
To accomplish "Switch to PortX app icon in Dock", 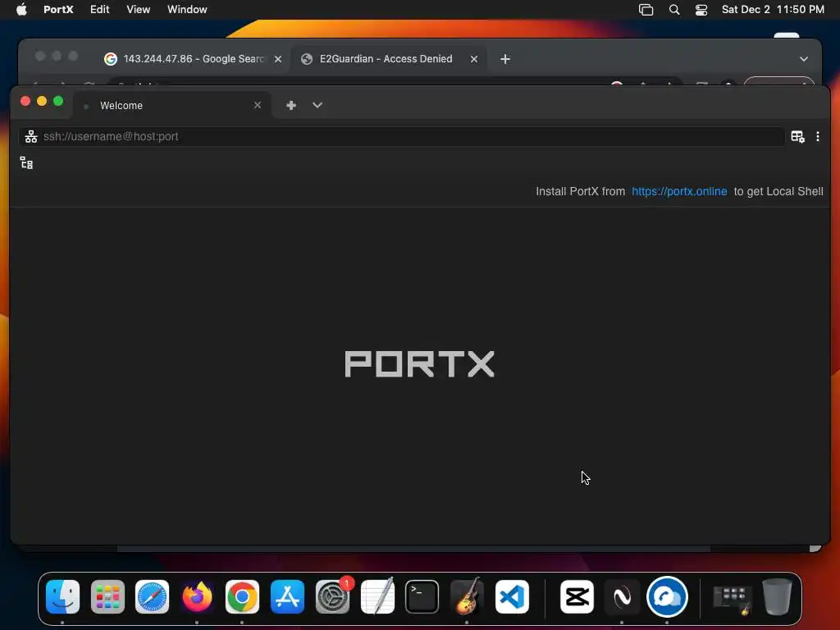I will (x=667, y=597).
